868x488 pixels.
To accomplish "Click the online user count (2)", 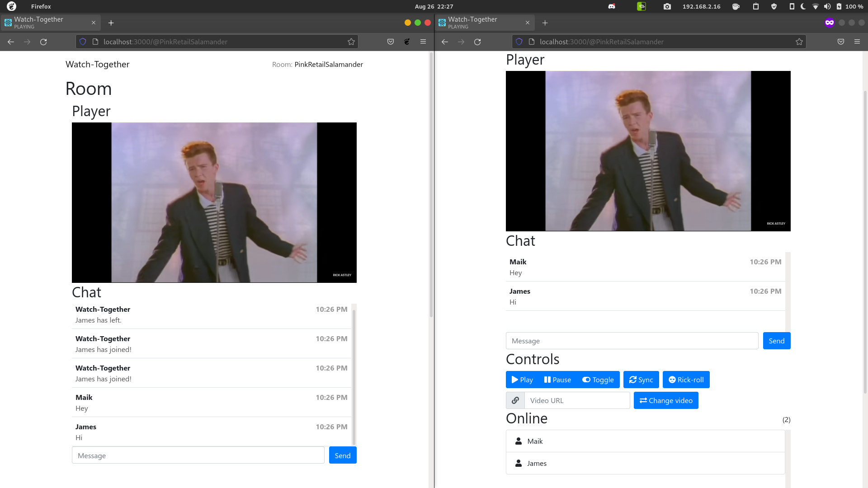I will point(787,420).
